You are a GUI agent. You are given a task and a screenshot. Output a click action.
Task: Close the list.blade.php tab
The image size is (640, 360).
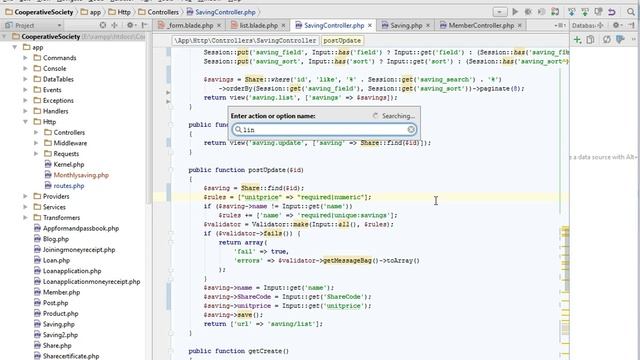point(283,25)
